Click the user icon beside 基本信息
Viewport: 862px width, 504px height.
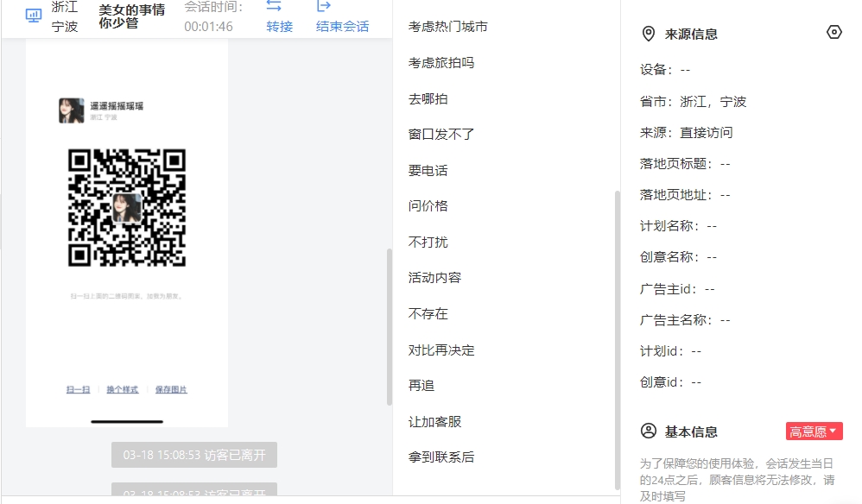(x=649, y=431)
